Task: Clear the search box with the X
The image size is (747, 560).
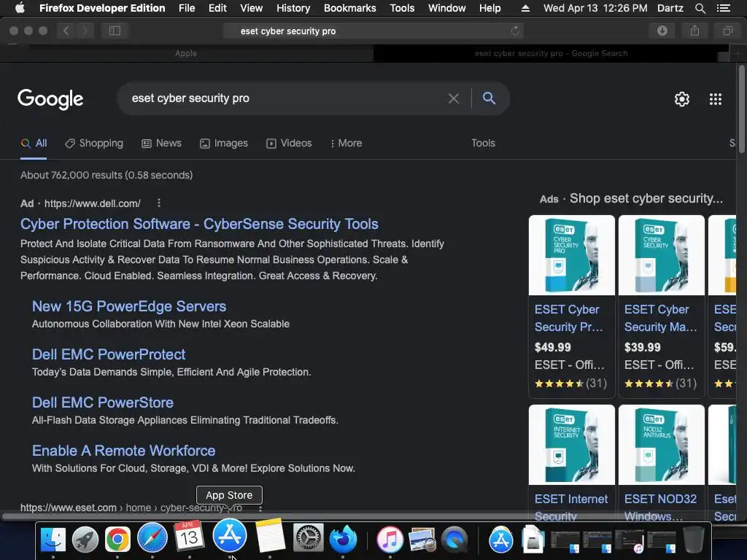Action: (454, 98)
